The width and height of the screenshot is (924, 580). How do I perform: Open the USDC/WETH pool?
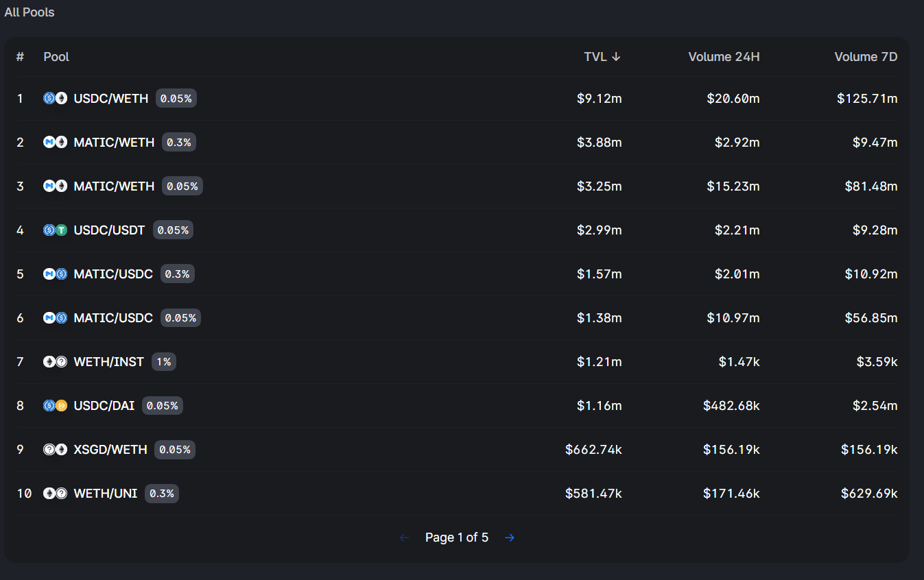457,98
